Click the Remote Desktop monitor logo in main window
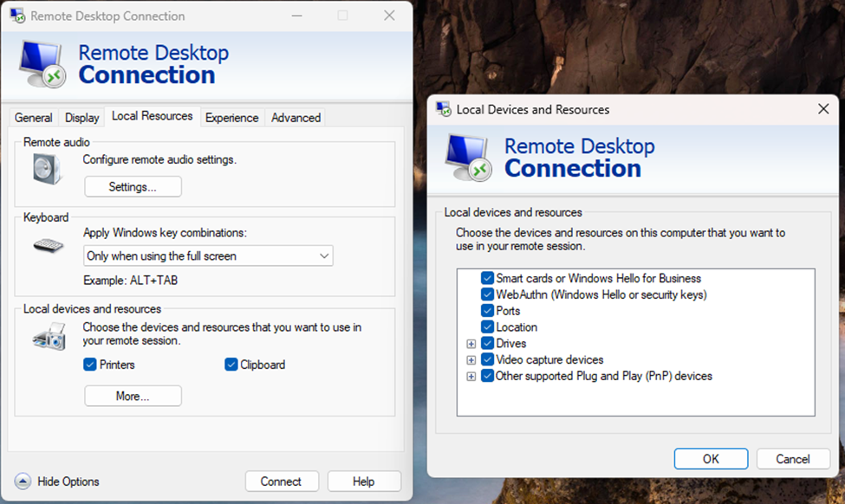The height and width of the screenshot is (504, 845). pos(42,65)
